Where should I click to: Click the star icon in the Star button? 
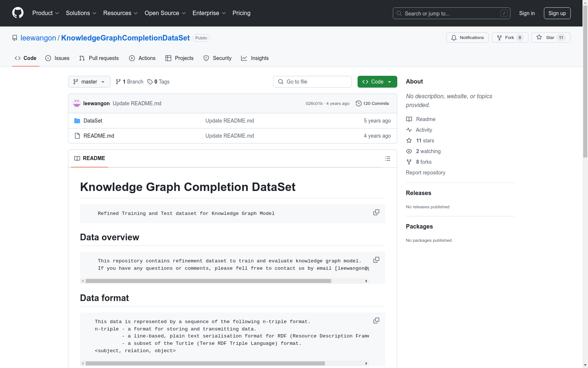[539, 37]
